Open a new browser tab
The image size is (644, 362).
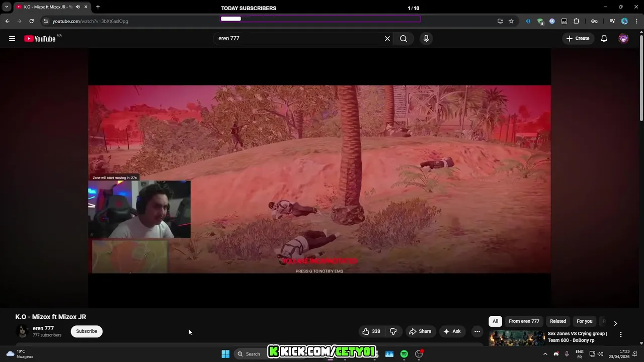pos(98,7)
